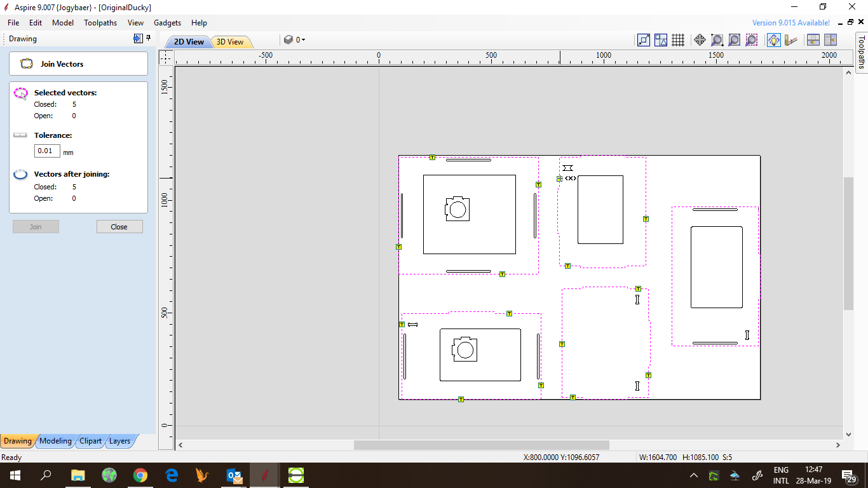Click the horizontal scrollbar left arrow
The image size is (868, 488).
tap(180, 445)
